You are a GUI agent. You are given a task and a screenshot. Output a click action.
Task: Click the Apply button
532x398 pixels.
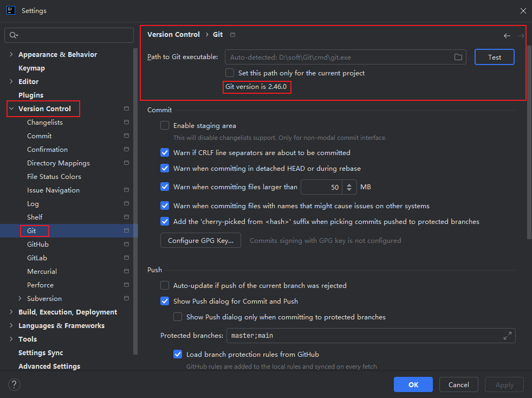click(504, 384)
